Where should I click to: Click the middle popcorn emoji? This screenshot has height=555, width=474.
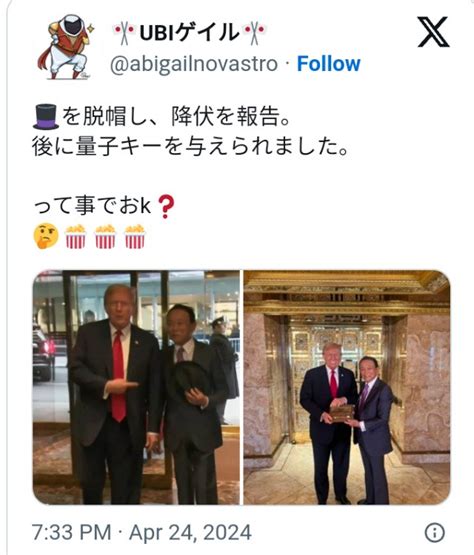point(105,236)
